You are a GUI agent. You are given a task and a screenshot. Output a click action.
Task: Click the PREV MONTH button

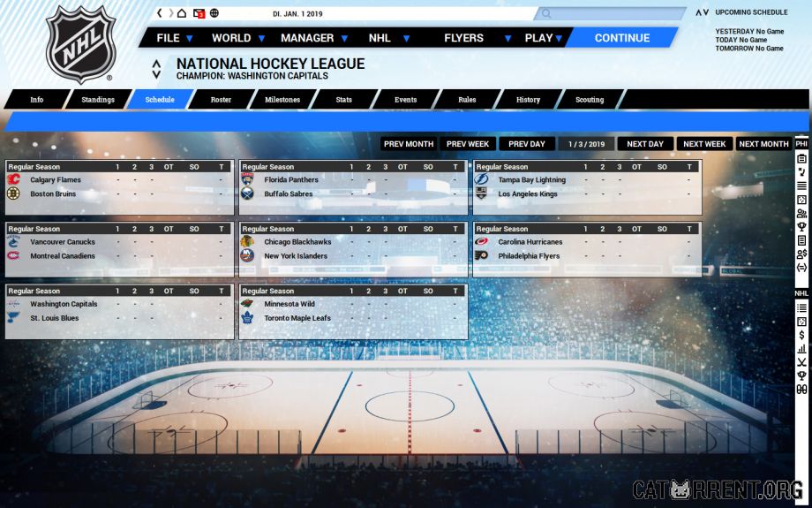pyautogui.click(x=409, y=144)
